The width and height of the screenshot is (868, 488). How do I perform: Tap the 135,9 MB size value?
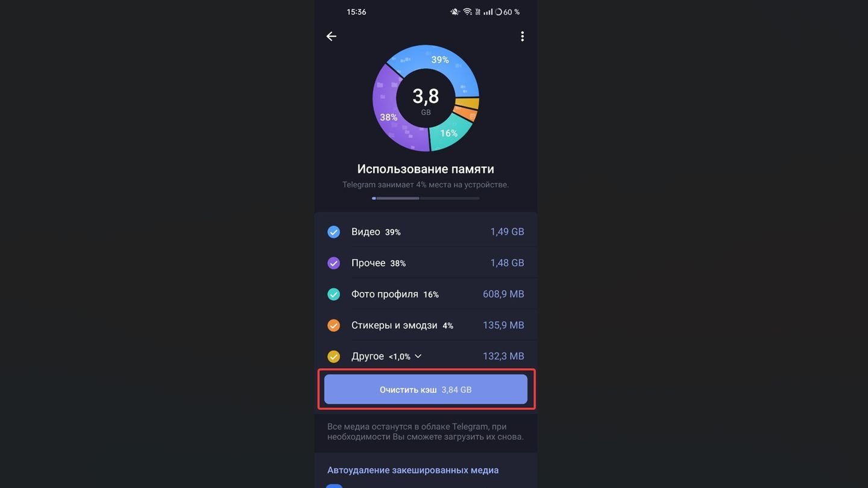[503, 325]
